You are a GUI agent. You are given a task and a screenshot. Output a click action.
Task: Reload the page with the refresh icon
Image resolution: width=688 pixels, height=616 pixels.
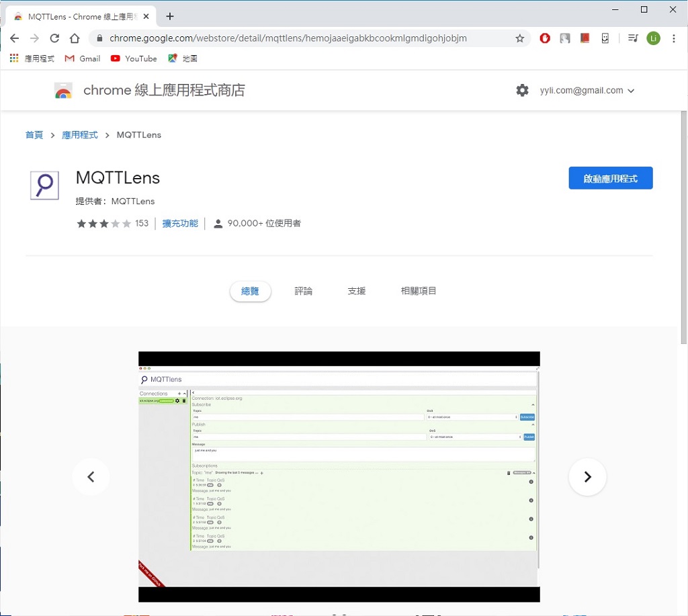tap(54, 38)
